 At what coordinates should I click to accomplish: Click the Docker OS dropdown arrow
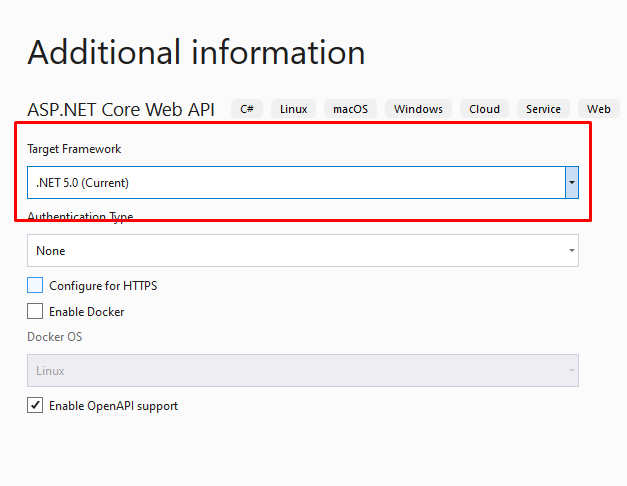point(572,370)
